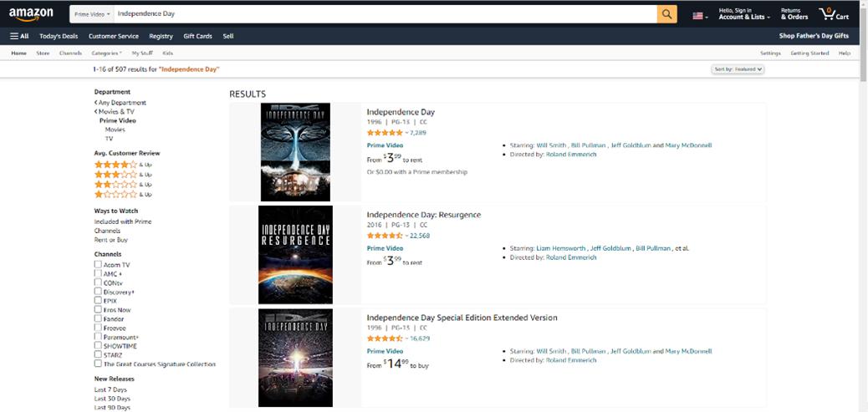Viewport: 868px width, 412px height.
Task: Open ratings popover arrow beside 7,289
Action: 407,133
